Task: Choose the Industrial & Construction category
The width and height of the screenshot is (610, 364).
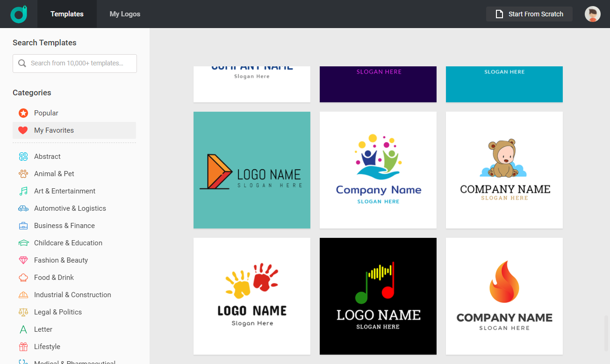Action: (x=74, y=295)
